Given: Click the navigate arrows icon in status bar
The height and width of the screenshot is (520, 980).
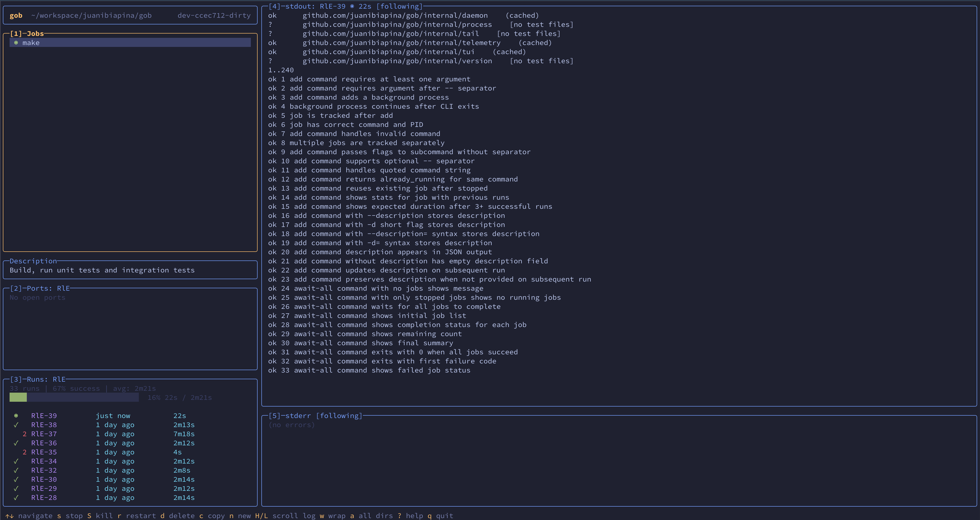Looking at the screenshot, I should 9,516.
